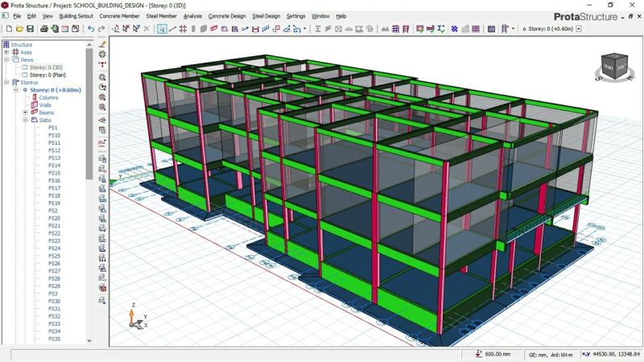Select Storey: 0 (Plan) view
The width and height of the screenshot is (644, 362).
47,75
